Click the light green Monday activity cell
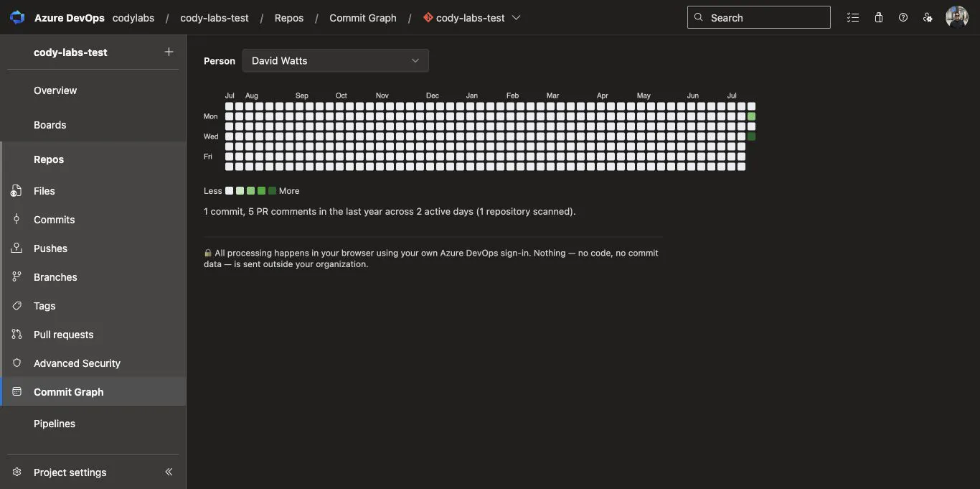The height and width of the screenshot is (489, 980). pos(751,116)
